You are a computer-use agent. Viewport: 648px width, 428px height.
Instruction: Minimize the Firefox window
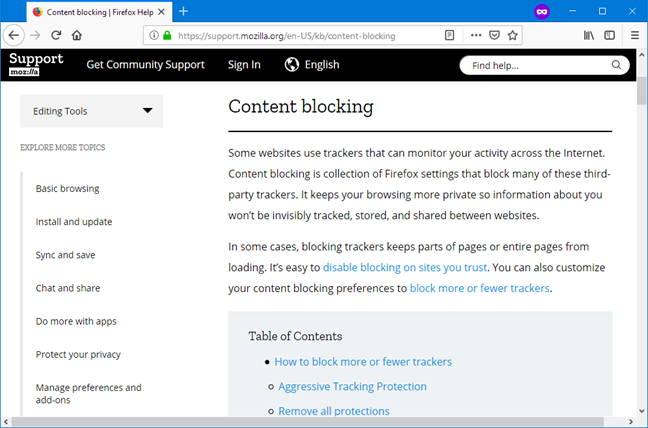tap(572, 11)
